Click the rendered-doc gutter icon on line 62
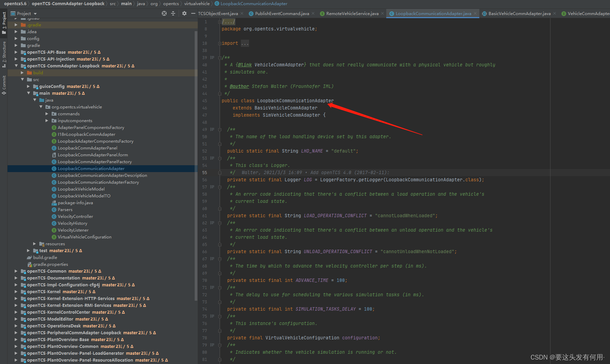The width and height of the screenshot is (610, 364). pyautogui.click(x=212, y=223)
